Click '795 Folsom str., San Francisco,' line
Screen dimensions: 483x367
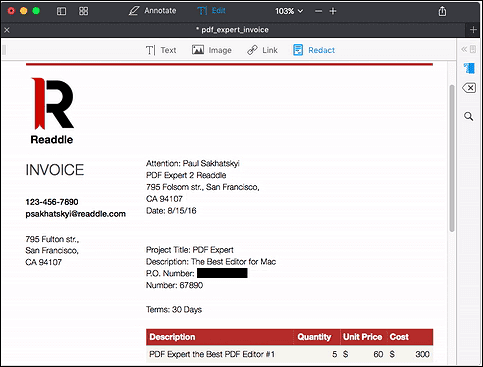pyautogui.click(x=203, y=187)
